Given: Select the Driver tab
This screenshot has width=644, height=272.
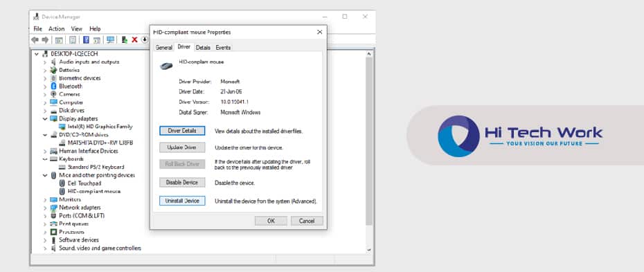Looking at the screenshot, I should tap(184, 47).
